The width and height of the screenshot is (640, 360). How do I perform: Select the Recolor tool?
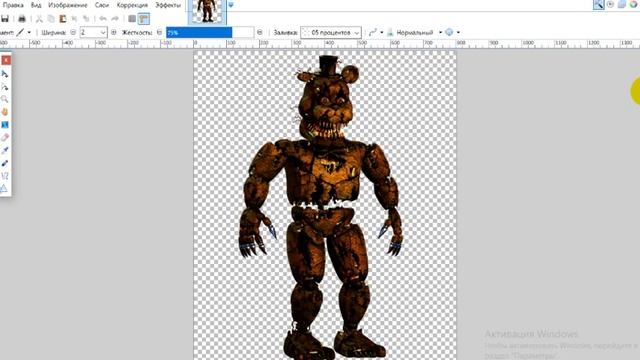[x=5, y=163]
